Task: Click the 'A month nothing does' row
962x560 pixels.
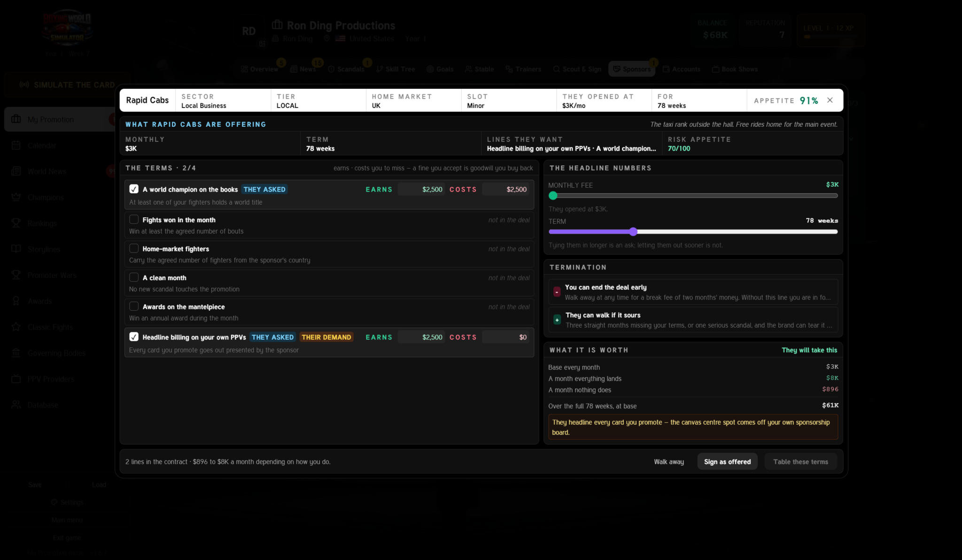Action: 693,390
